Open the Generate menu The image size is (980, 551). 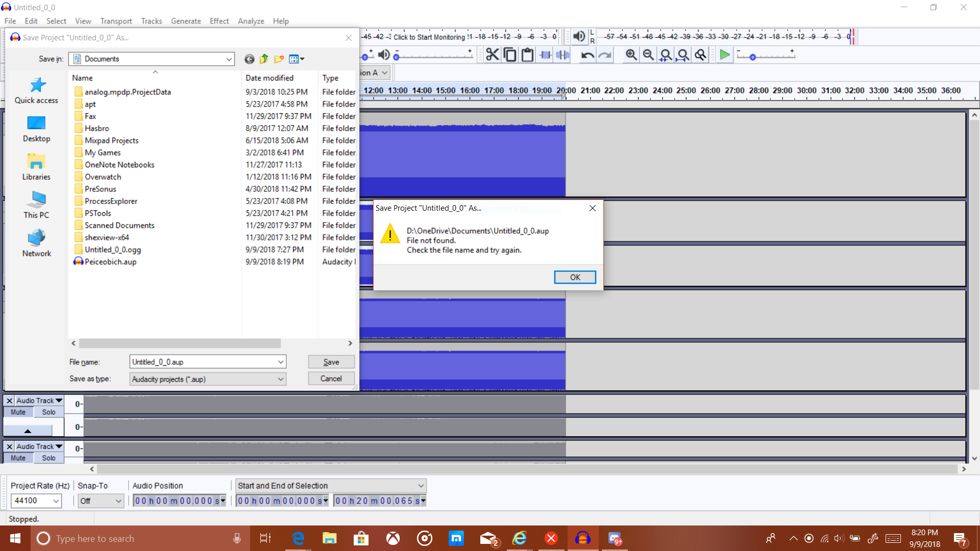186,21
